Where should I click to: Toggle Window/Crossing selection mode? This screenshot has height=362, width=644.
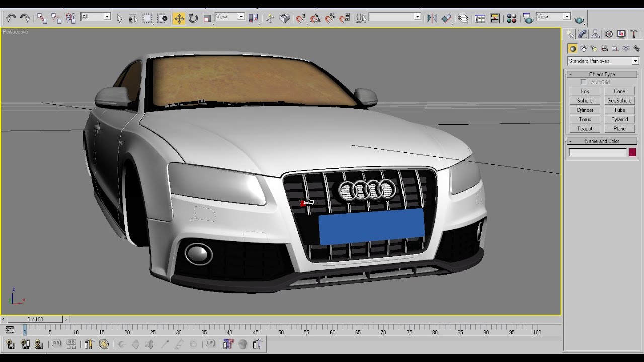click(162, 18)
